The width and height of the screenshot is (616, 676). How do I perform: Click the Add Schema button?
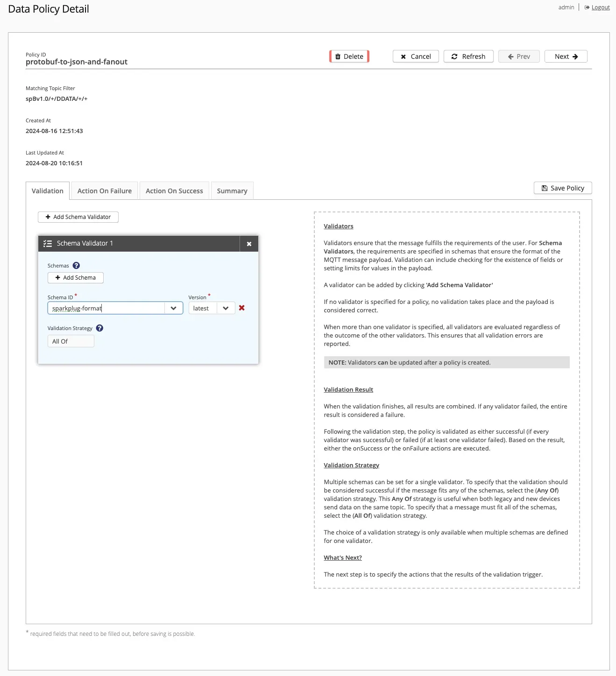tap(75, 277)
